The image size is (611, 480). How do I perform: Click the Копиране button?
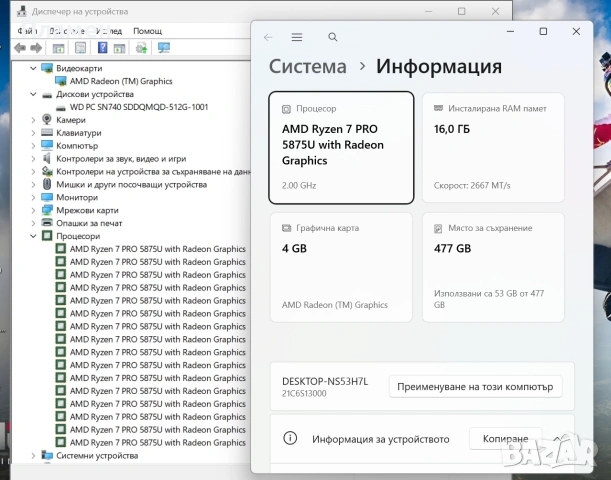(505, 439)
